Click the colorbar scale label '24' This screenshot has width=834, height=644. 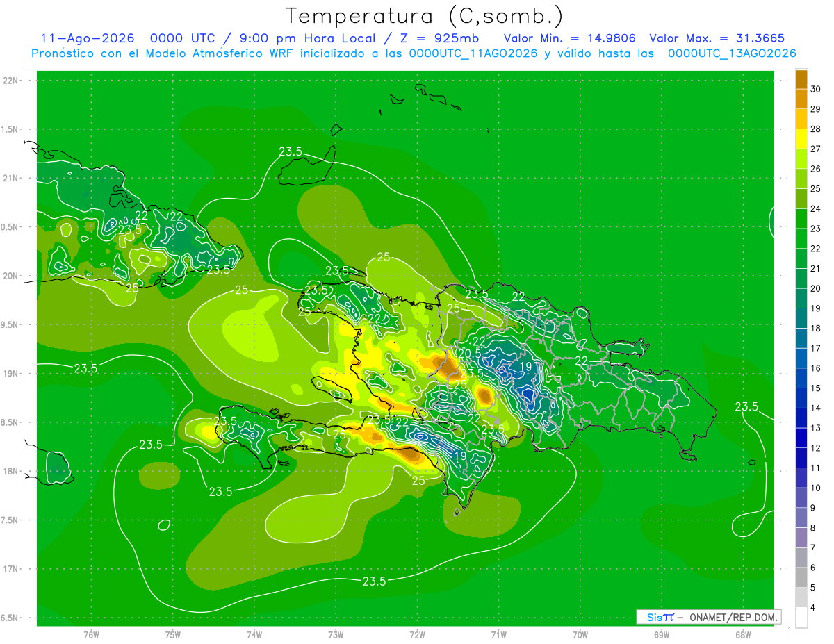pyautogui.click(x=816, y=208)
